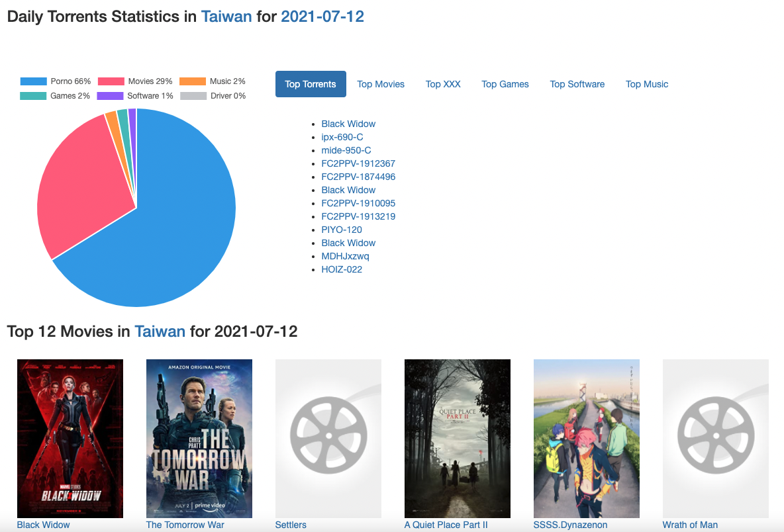This screenshot has width=784, height=532.
Task: Open the Top Games tab
Action: (505, 85)
